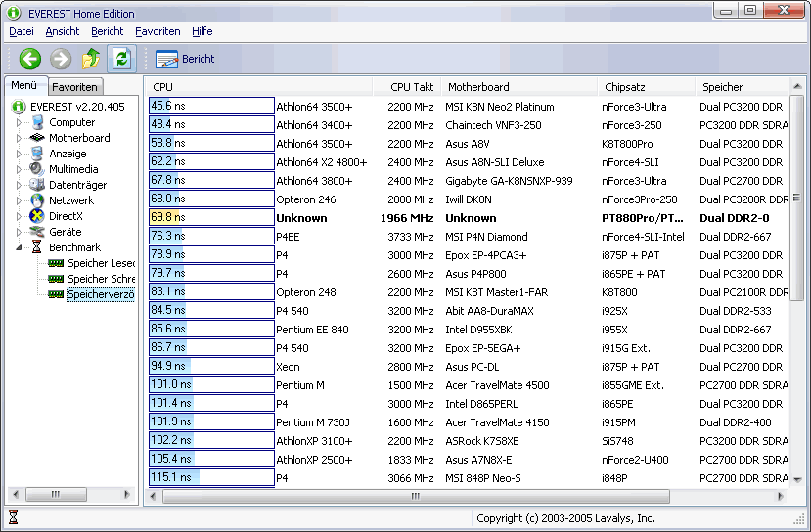Click the Benchmark hourglass icon in the tree
Viewport: 811px width, 532px height.
tap(37, 247)
